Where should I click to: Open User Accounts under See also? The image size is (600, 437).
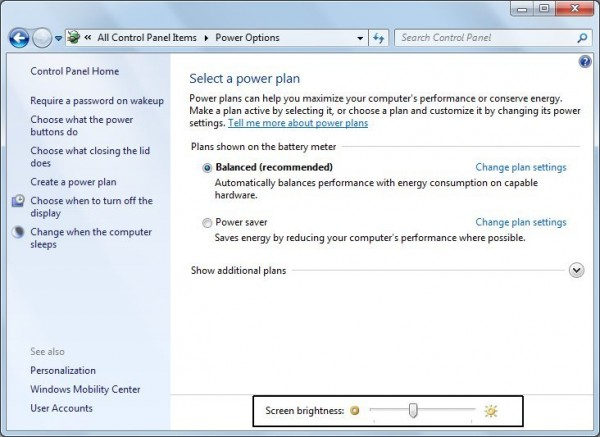[x=61, y=408]
